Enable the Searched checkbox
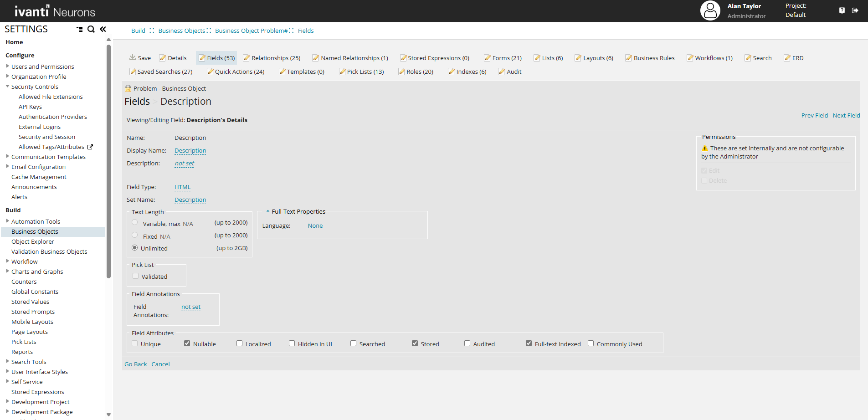Viewport: 868px width, 420px height. 353,343
